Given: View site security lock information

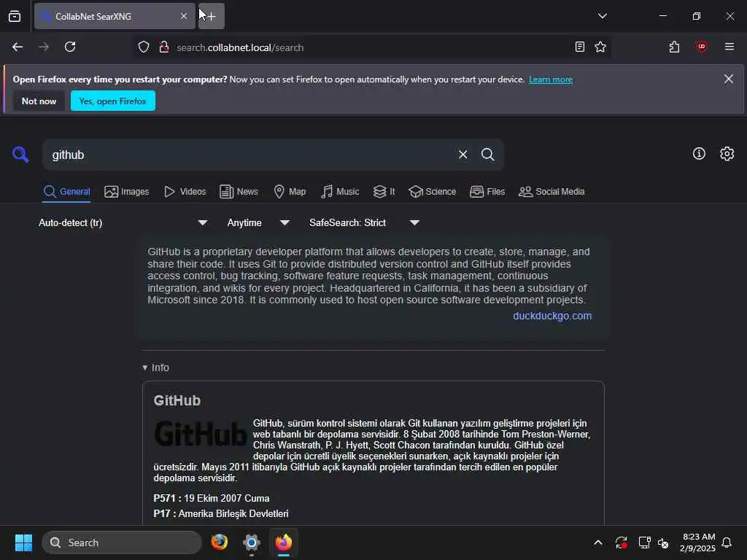Looking at the screenshot, I should tap(164, 47).
